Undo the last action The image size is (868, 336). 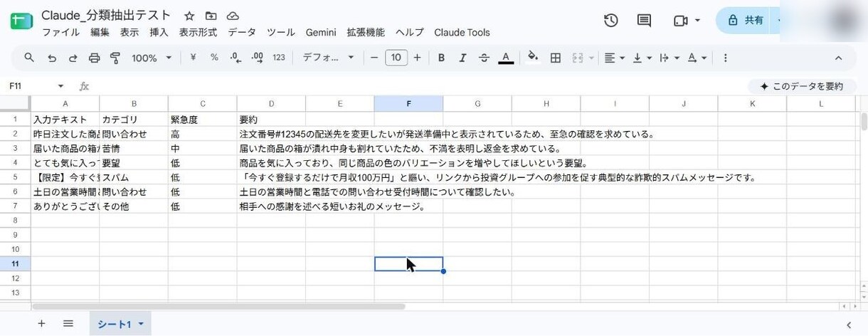point(51,58)
